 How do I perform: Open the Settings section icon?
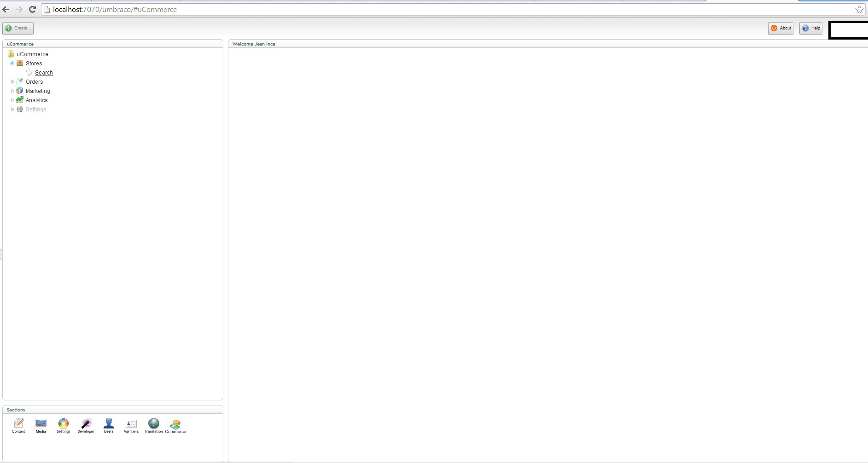coord(64,425)
